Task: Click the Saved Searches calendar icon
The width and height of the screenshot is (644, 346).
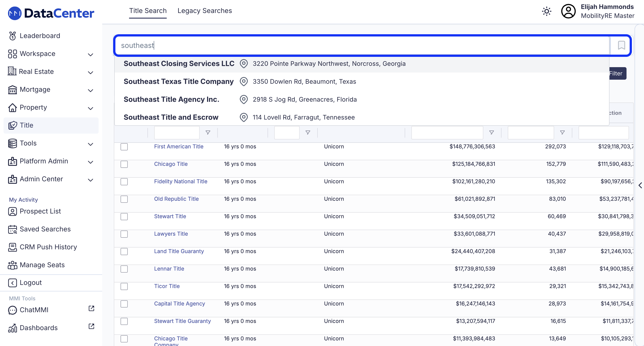Action: 12,229
